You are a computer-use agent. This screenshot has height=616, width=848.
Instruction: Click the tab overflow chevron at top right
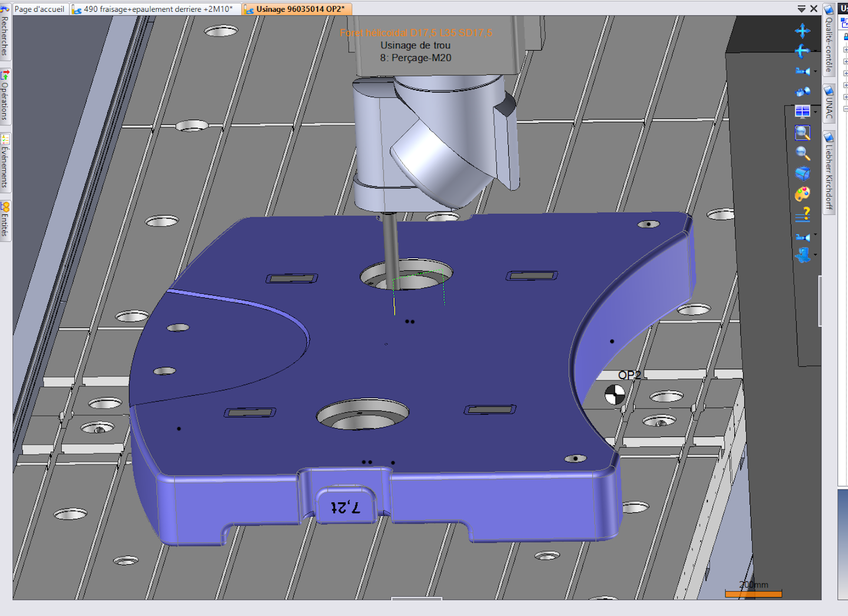click(x=801, y=9)
